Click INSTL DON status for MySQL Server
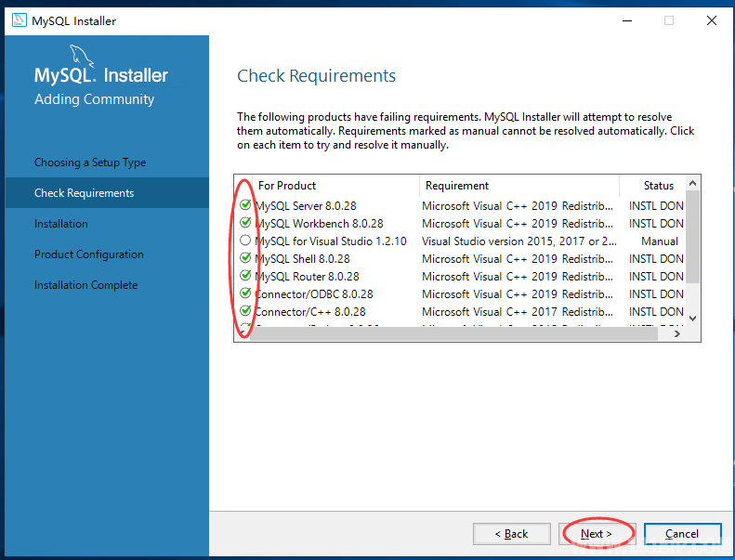Image resolution: width=735 pixels, height=560 pixels. [x=656, y=206]
